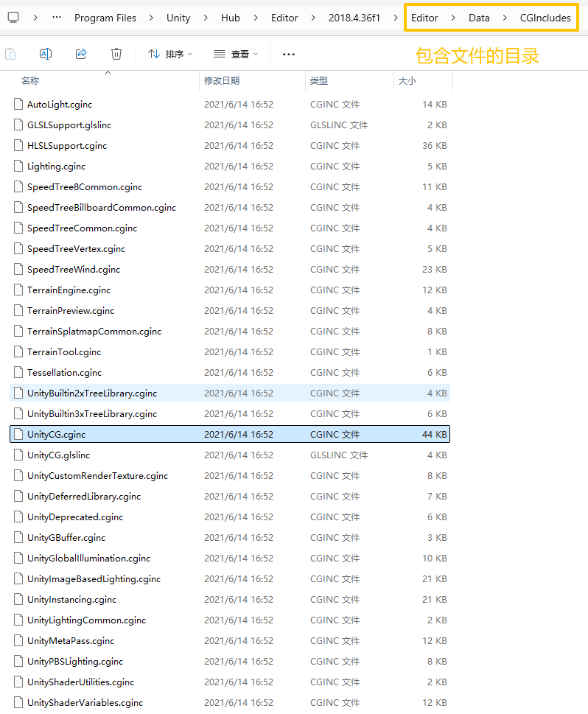Click the file icon of SpeedTreeWind.cginc

[x=18, y=269]
